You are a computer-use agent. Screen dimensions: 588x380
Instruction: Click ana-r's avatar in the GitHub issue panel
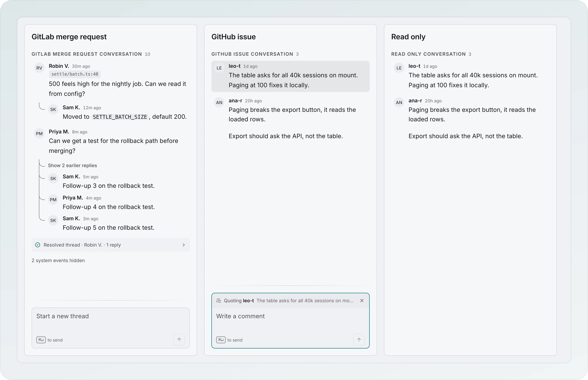point(219,102)
